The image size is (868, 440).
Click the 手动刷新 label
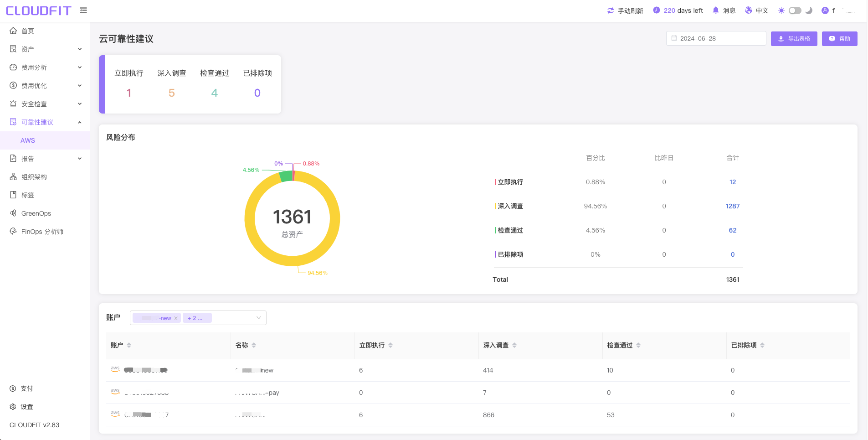pyautogui.click(x=630, y=11)
